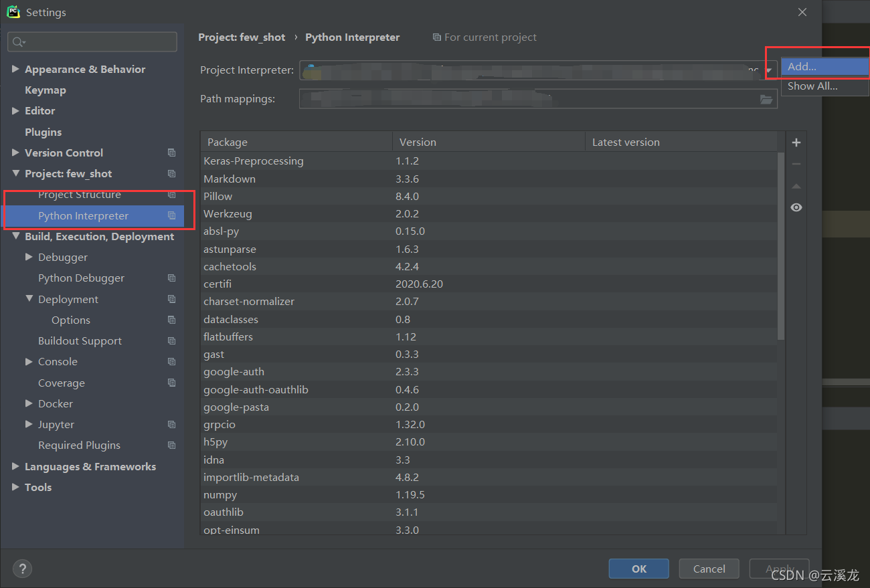
Task: Choose Show All... from interpreter popup
Action: [825, 86]
